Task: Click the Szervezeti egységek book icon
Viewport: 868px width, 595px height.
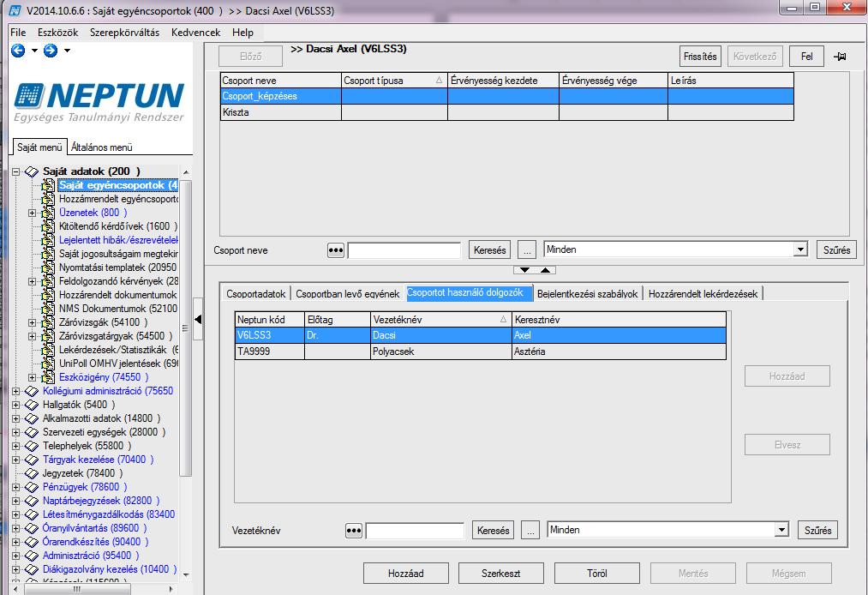Action: [32, 432]
